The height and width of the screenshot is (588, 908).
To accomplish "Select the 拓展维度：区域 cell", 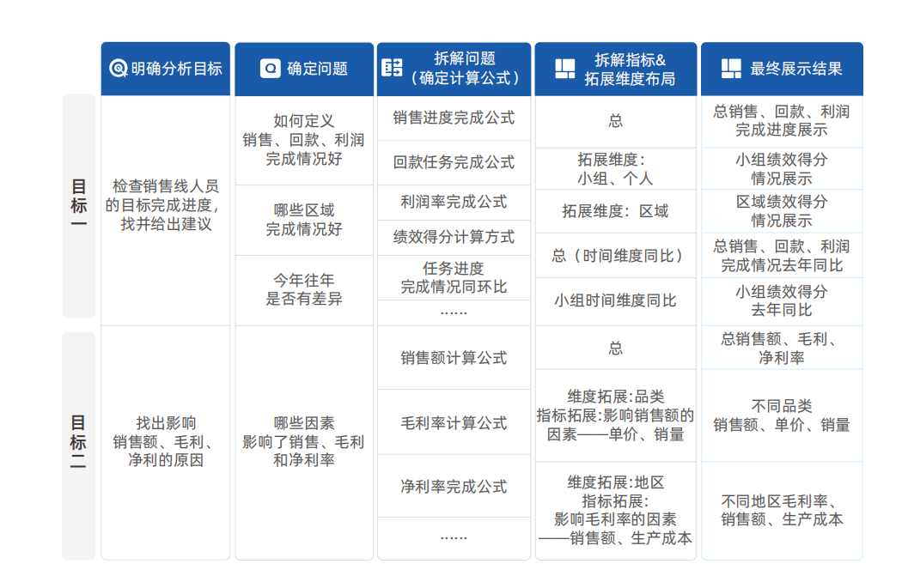I will 616,211.
